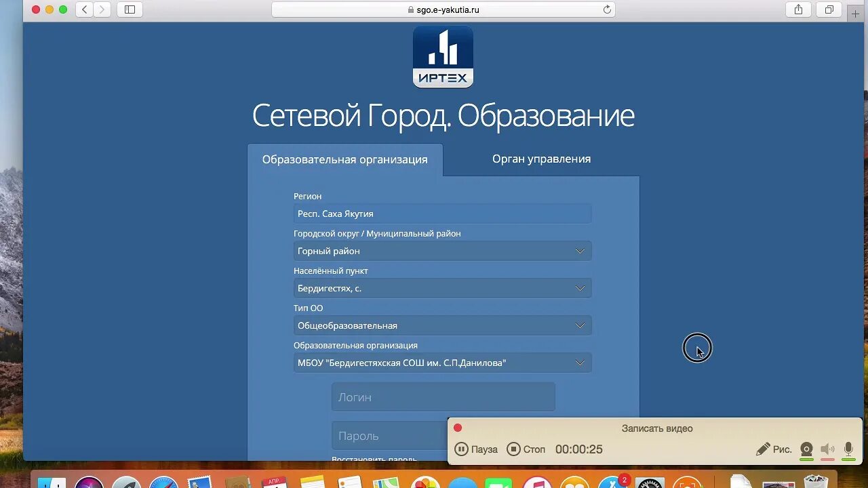
Task: Focus the Логин input field
Action: [x=443, y=397]
